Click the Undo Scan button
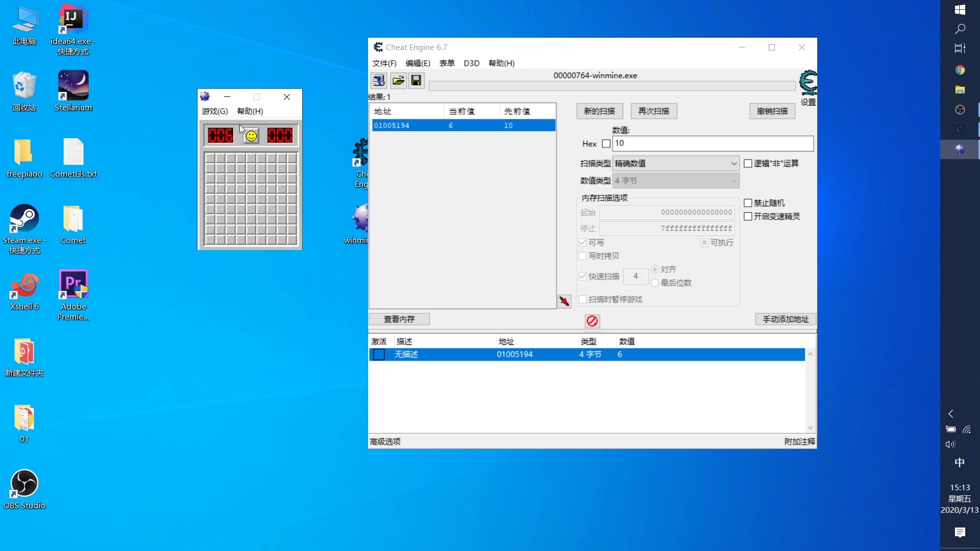The image size is (980, 551). [x=772, y=111]
